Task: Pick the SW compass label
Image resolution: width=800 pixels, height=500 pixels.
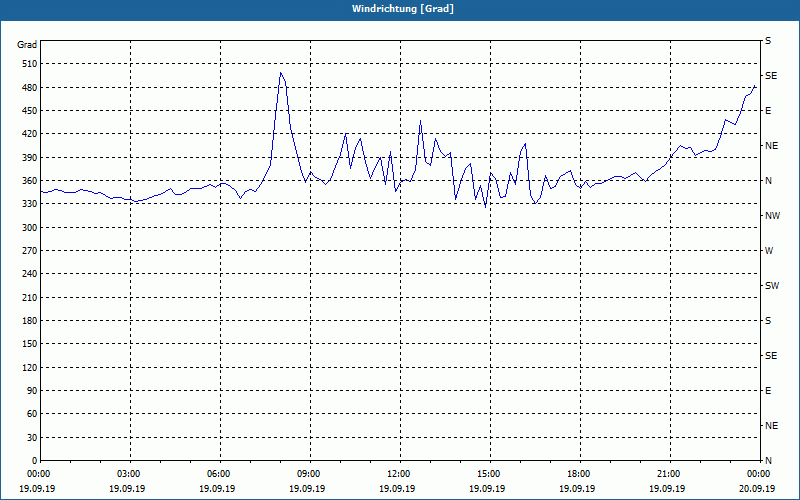Action: (772, 286)
